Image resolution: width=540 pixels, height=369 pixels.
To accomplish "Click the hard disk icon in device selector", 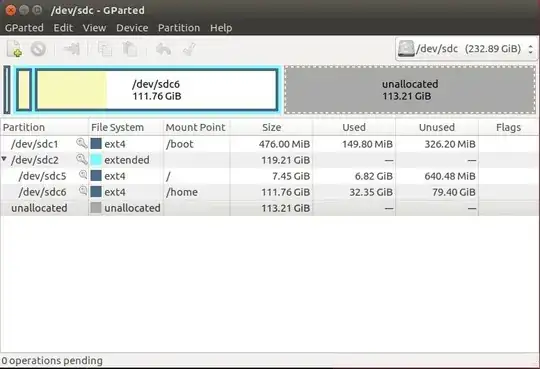I will click(406, 49).
